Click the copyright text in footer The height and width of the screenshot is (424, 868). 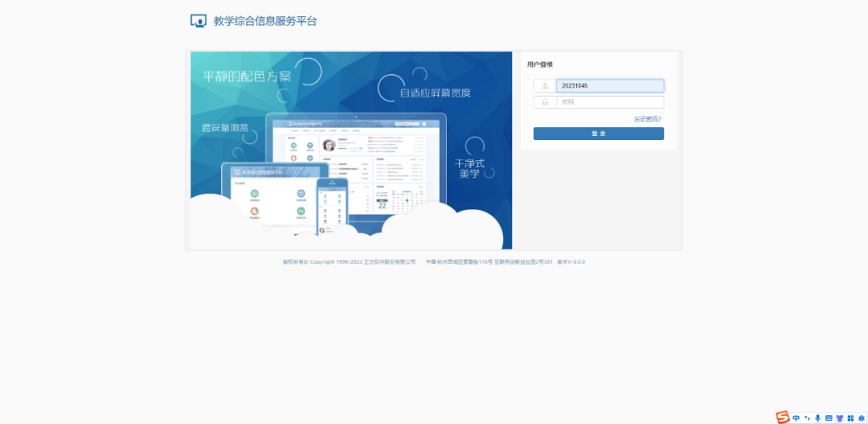pyautogui.click(x=349, y=262)
